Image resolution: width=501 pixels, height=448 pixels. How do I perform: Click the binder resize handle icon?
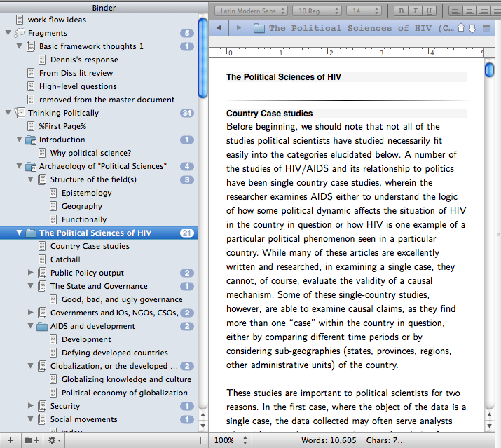click(203, 440)
